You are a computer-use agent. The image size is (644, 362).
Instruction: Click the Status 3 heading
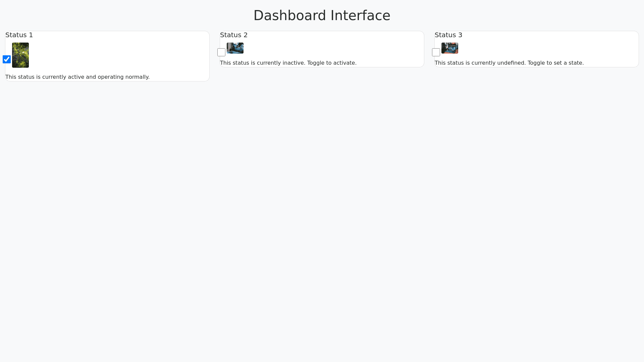point(448,35)
